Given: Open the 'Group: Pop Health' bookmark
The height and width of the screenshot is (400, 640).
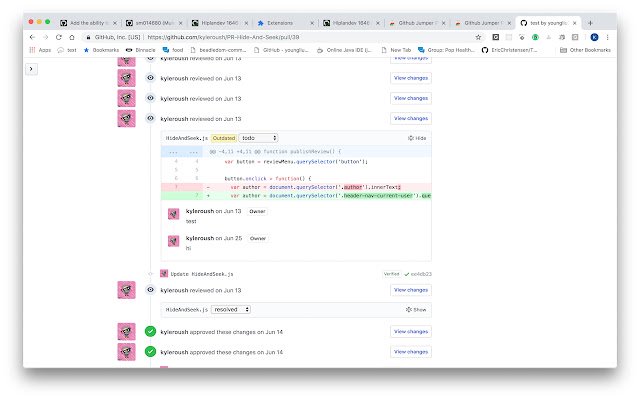Looking at the screenshot, I should [447, 50].
